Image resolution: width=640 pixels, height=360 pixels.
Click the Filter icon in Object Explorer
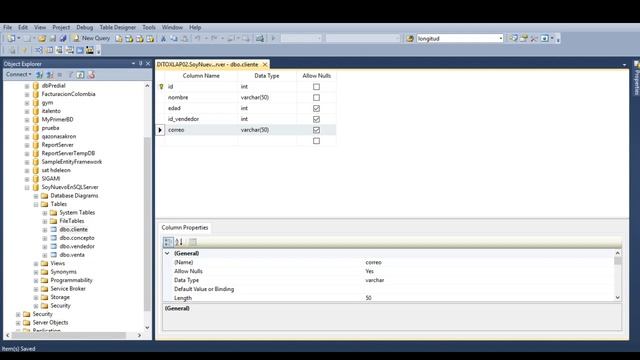[70, 75]
